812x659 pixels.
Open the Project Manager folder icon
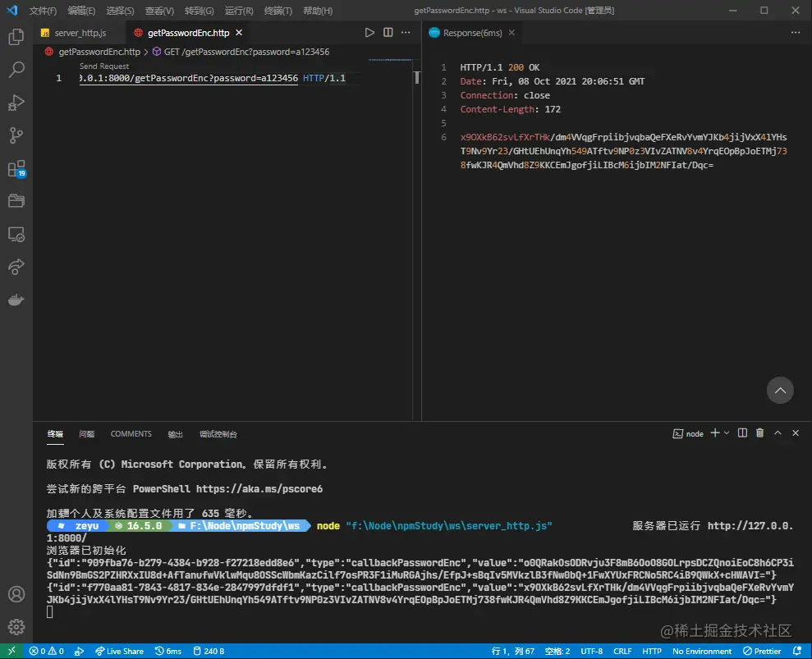pyautogui.click(x=16, y=201)
